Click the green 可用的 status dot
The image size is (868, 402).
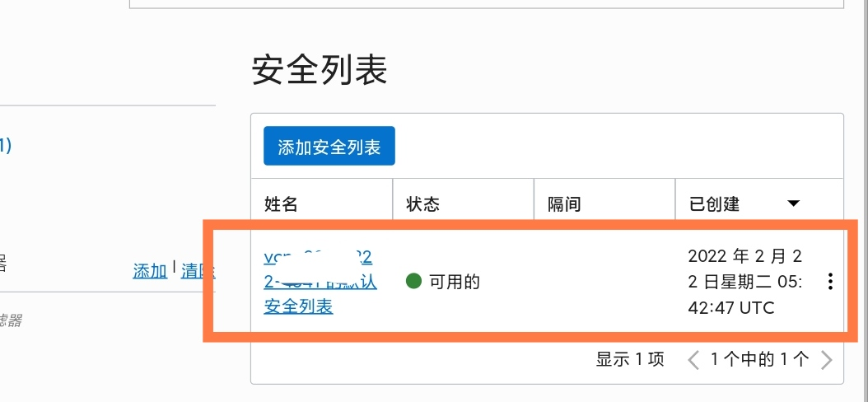(413, 282)
